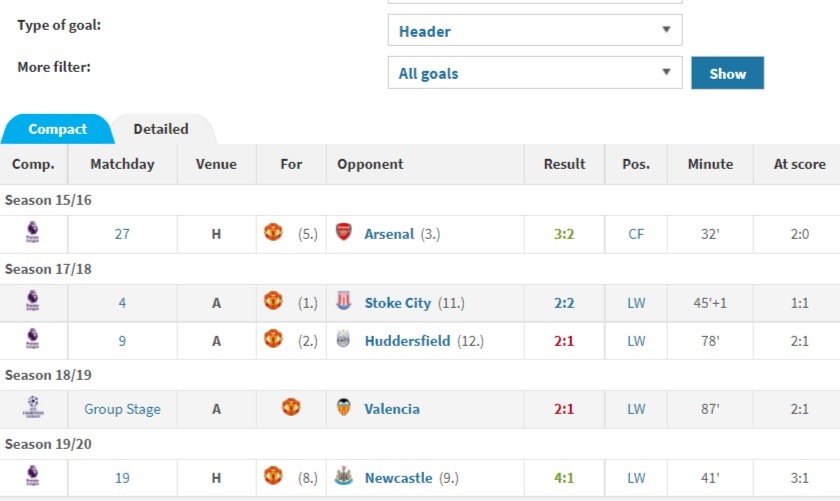Click Manchester United crest in Valencia row
This screenshot has height=501, width=840.
point(291,408)
